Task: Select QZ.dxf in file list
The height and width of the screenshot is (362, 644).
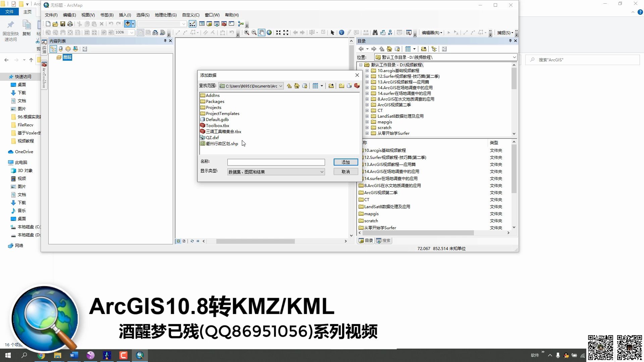Action: [x=210, y=137]
